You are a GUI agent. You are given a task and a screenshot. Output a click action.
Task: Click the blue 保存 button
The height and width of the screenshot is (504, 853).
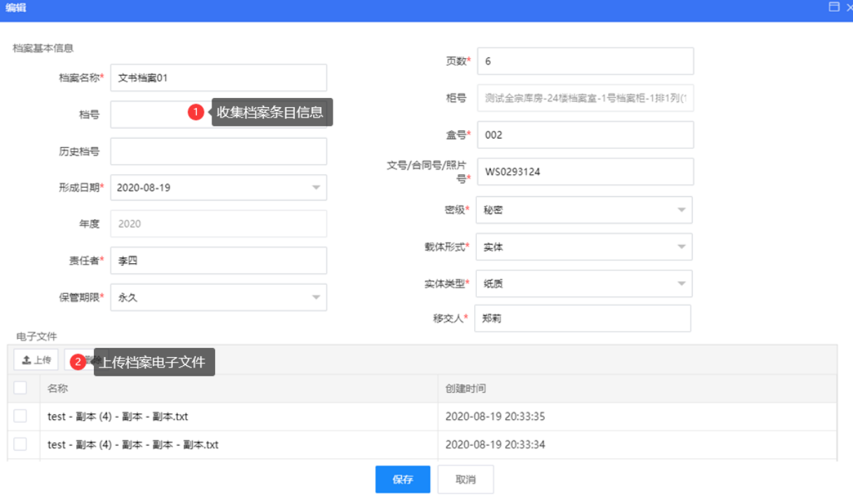pyautogui.click(x=403, y=479)
